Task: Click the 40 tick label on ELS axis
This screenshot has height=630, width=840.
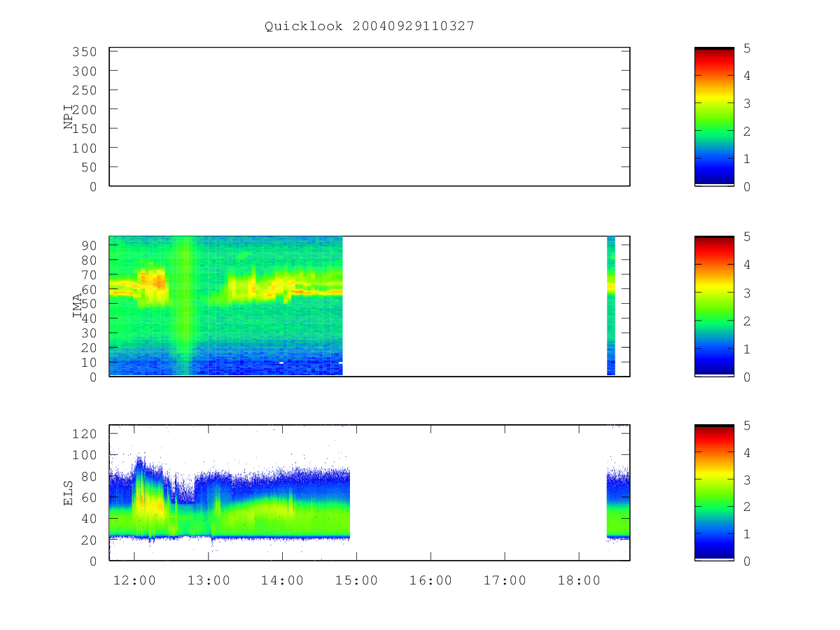Action: coord(89,519)
